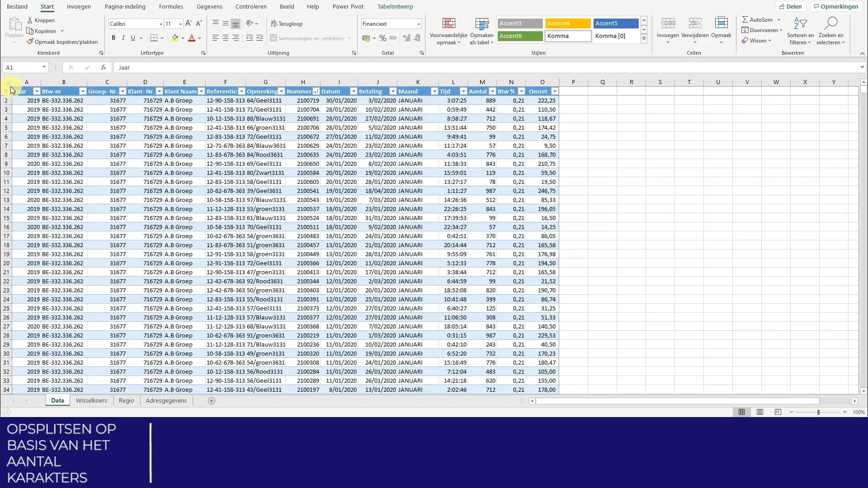Open the Opmaken als tabel icon

(x=481, y=23)
